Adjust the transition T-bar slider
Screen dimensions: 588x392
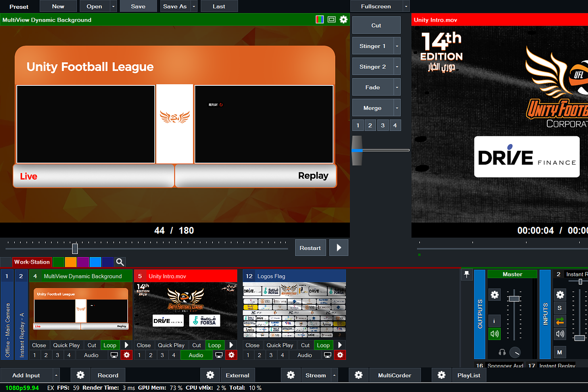click(357, 150)
